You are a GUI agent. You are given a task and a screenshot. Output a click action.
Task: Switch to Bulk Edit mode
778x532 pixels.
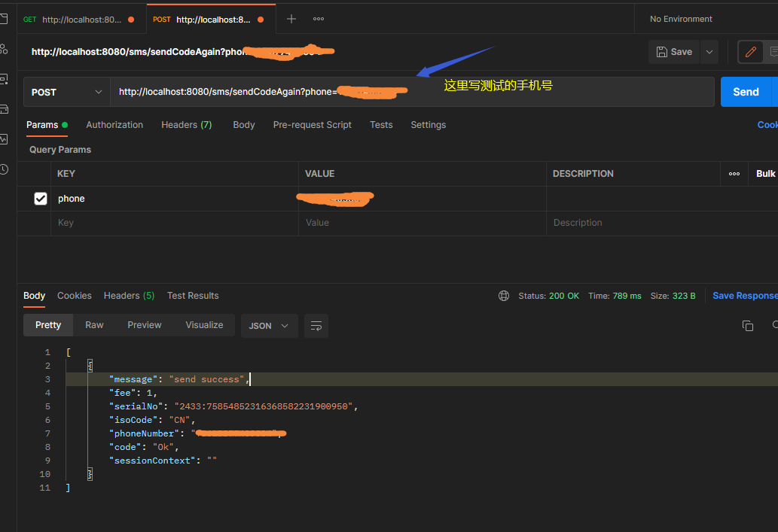pyautogui.click(x=766, y=174)
